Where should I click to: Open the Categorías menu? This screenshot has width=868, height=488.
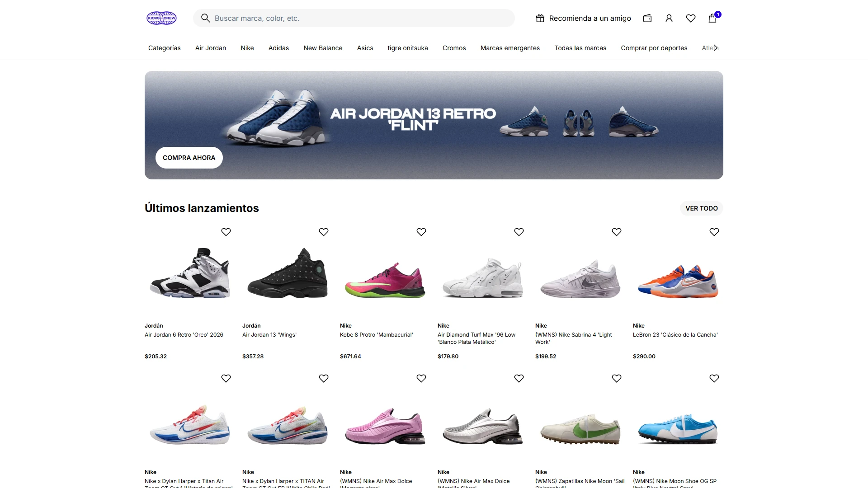(164, 48)
